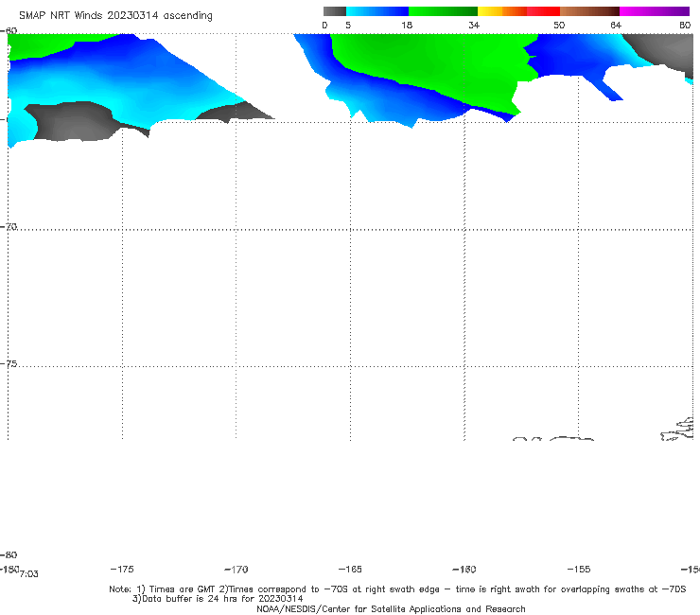Click the brown segment of the colorbar
Image resolution: width=700 pixels, height=615 pixels.
pyautogui.click(x=589, y=11)
